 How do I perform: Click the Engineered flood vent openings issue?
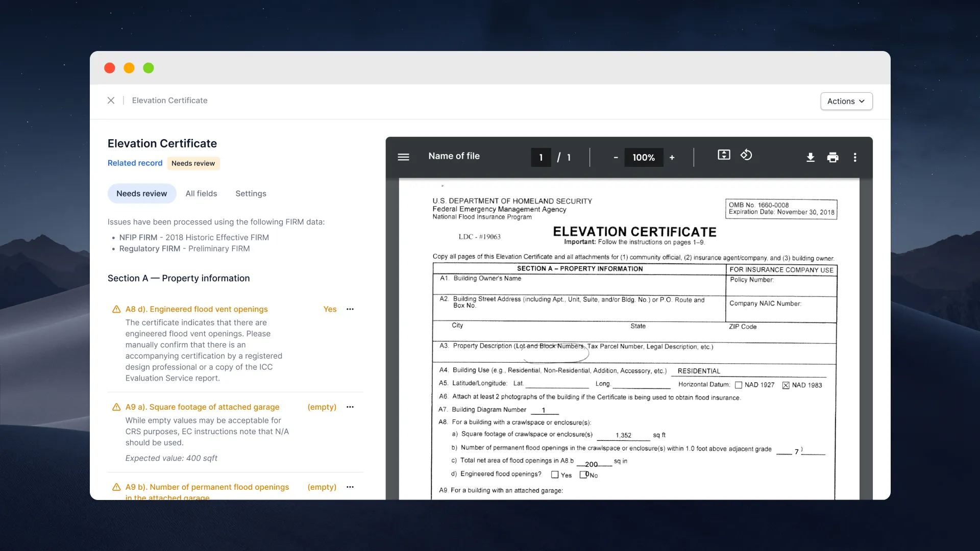(x=197, y=309)
